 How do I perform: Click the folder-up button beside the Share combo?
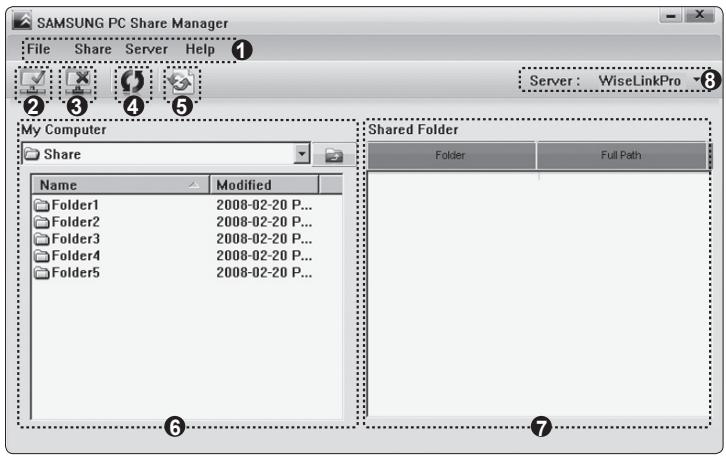pyautogui.click(x=334, y=155)
